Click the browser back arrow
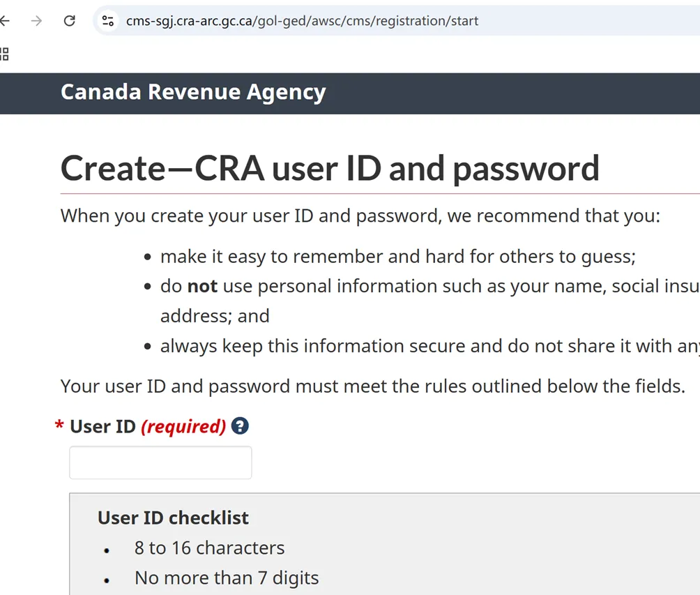The height and width of the screenshot is (595, 700). (x=6, y=21)
